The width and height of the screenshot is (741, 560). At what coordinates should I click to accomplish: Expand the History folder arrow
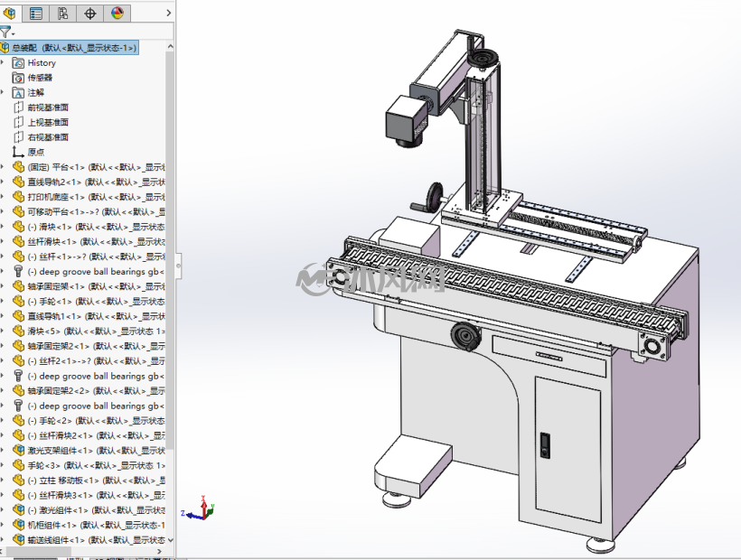click(x=3, y=63)
